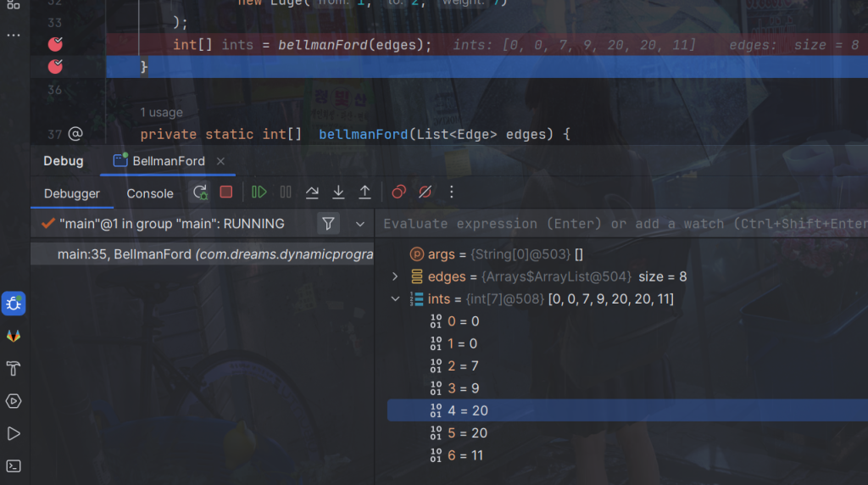Collapse the ints array node
This screenshot has width=868, height=485.
click(395, 298)
